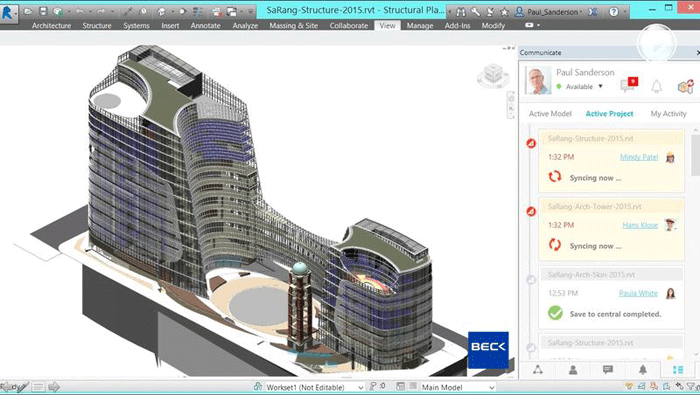Click the Switch Windows icon
The image size is (700, 395).
coord(232,12)
